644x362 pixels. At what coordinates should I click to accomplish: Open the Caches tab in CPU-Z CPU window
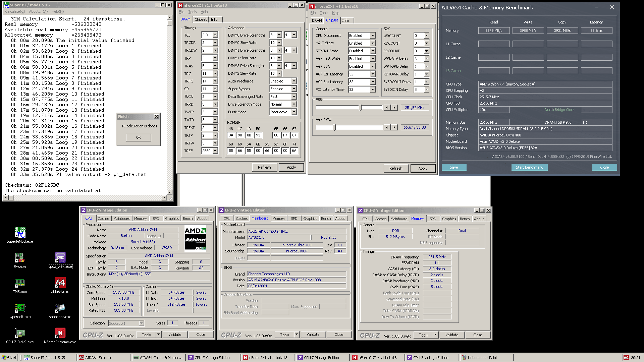pos(104,219)
